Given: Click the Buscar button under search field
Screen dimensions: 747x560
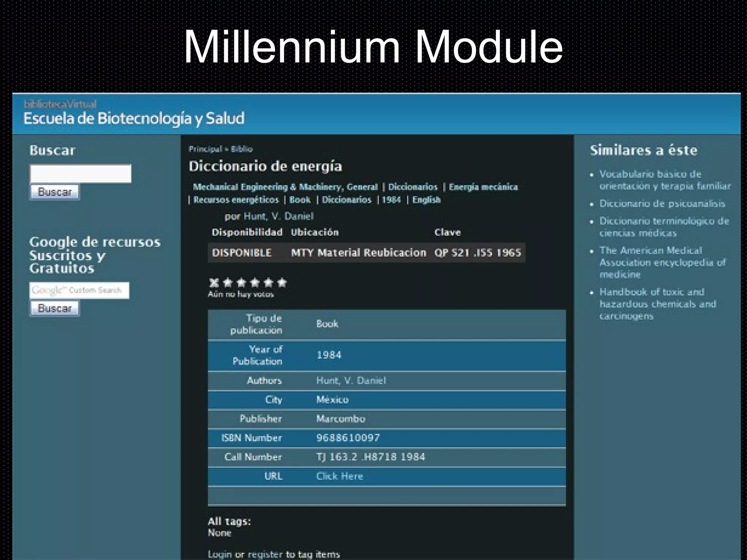Looking at the screenshot, I should (x=55, y=192).
